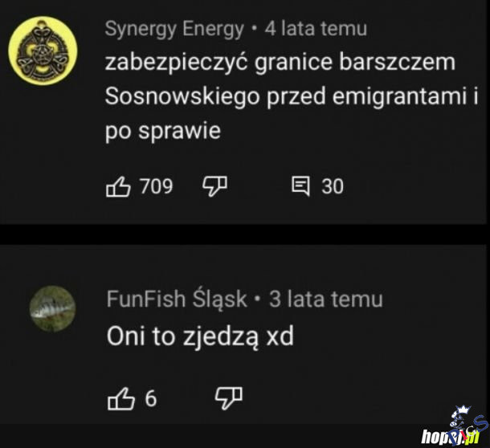Click the word 'zabezpieczyć' in top comment
The width and height of the screenshot is (490, 448).
[x=177, y=63]
